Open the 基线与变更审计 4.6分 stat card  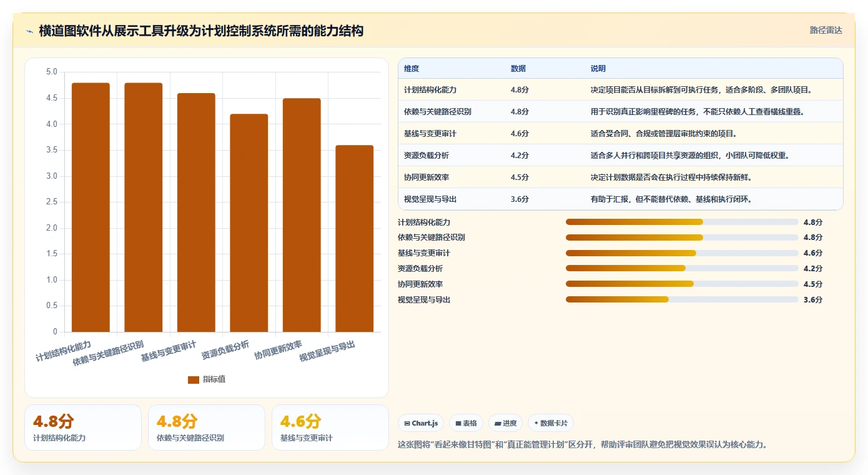(x=330, y=427)
